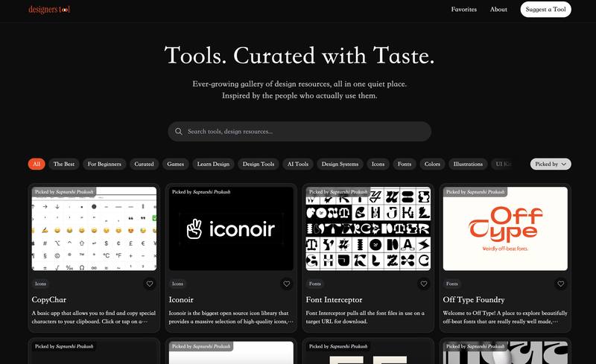
Task: Open the About page
Action: [498, 10]
